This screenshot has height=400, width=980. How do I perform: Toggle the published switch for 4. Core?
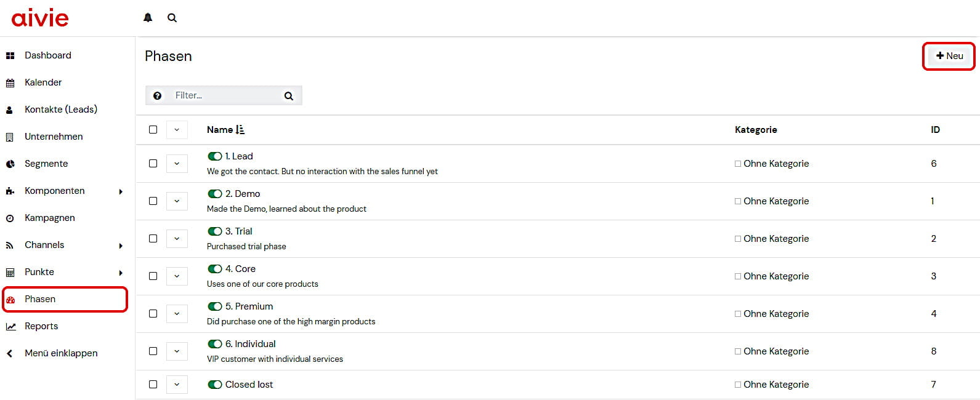point(215,269)
